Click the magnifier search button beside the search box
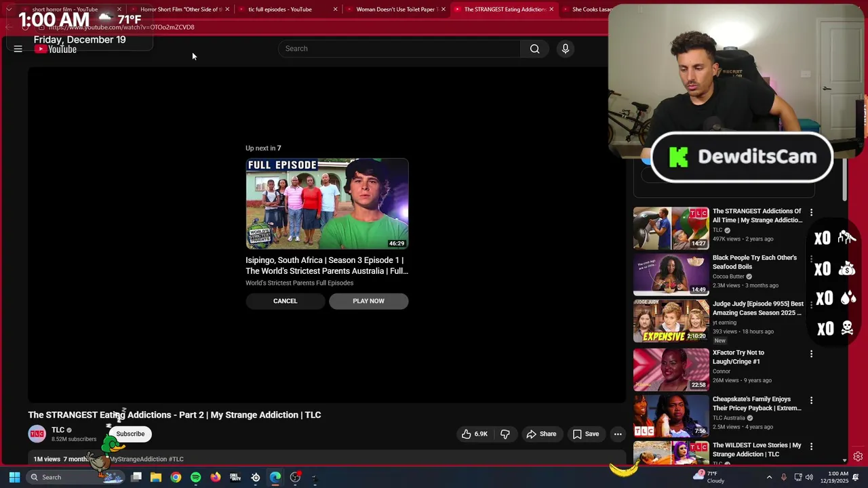 click(x=535, y=49)
